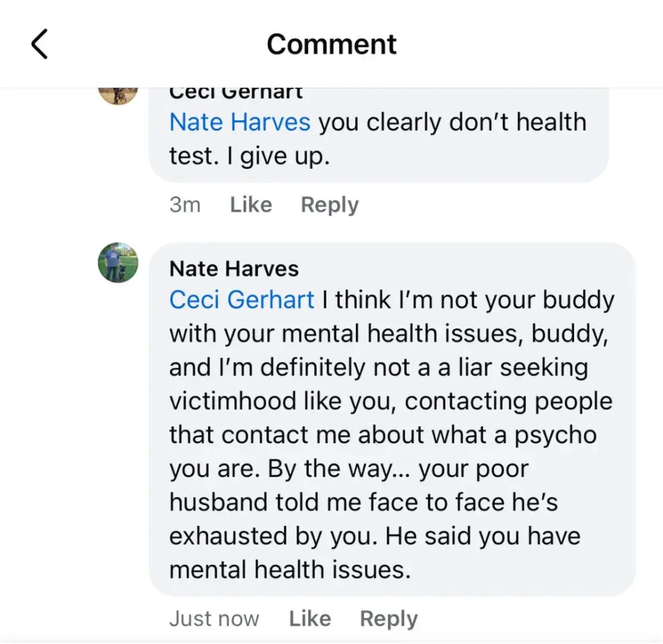This screenshot has height=644, width=663.
Task: Tap the final "mental health issues." line
Action: [x=290, y=569]
